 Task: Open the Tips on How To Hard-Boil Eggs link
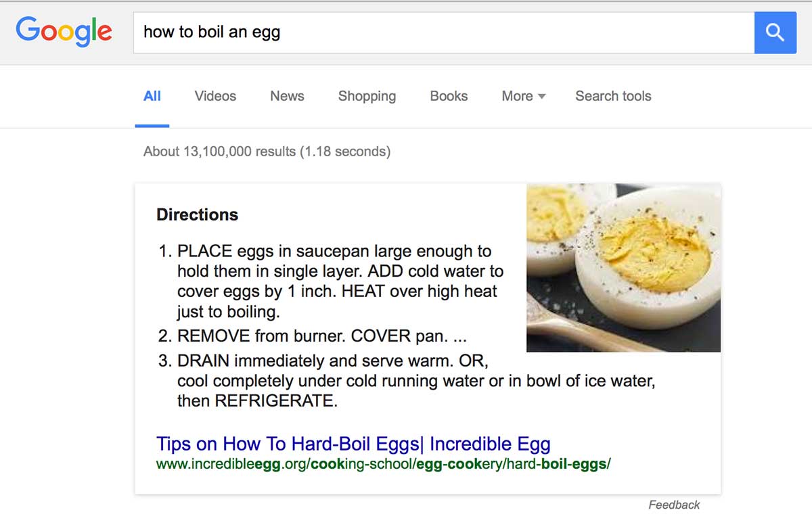(x=353, y=444)
